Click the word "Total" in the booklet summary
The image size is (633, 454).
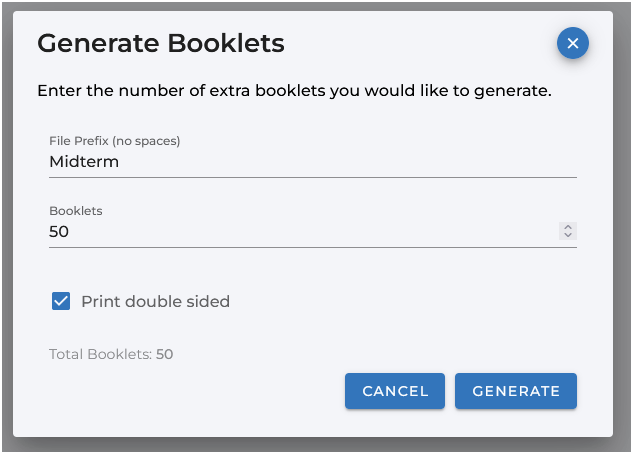(66, 354)
